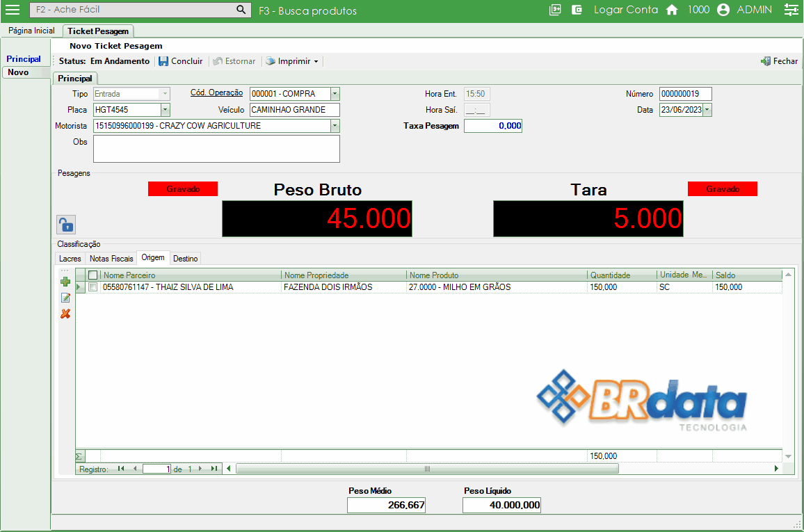Click the Concluir button
804x532 pixels.
[x=181, y=61]
